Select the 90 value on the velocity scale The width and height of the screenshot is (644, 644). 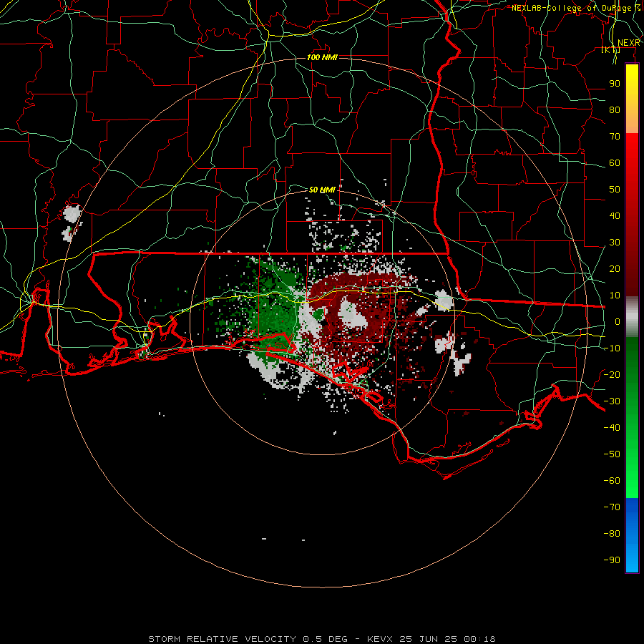point(615,84)
